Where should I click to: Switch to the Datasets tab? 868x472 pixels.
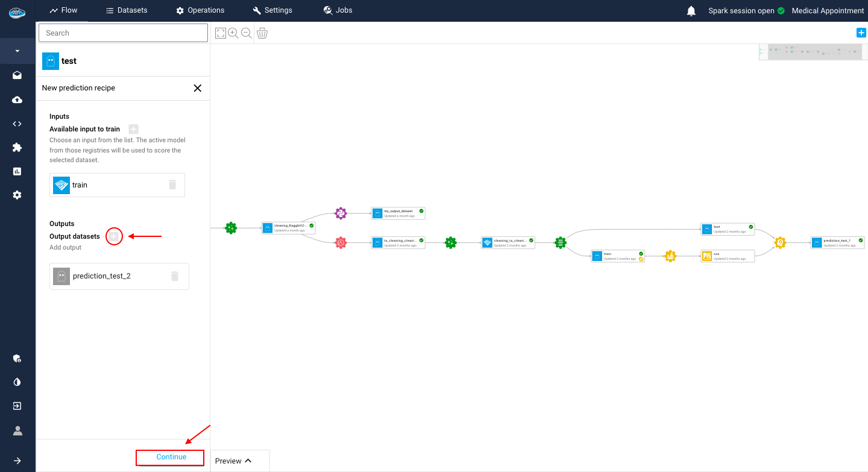(x=127, y=10)
